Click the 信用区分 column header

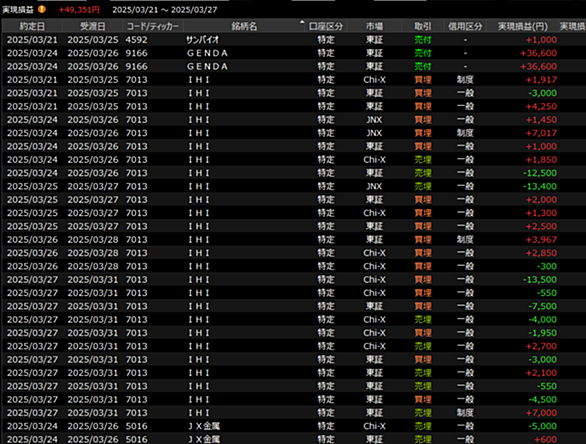(465, 26)
